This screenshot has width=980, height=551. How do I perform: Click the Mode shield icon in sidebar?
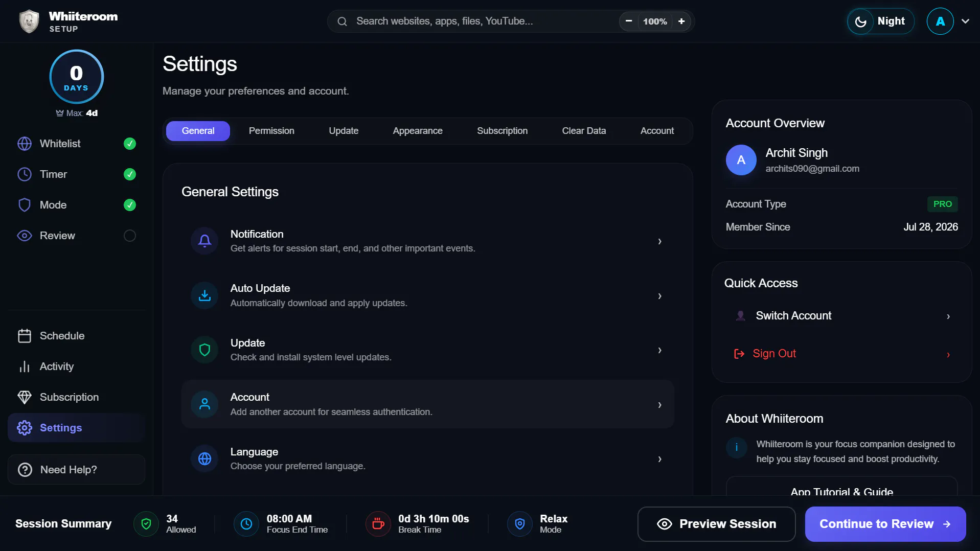click(x=25, y=205)
